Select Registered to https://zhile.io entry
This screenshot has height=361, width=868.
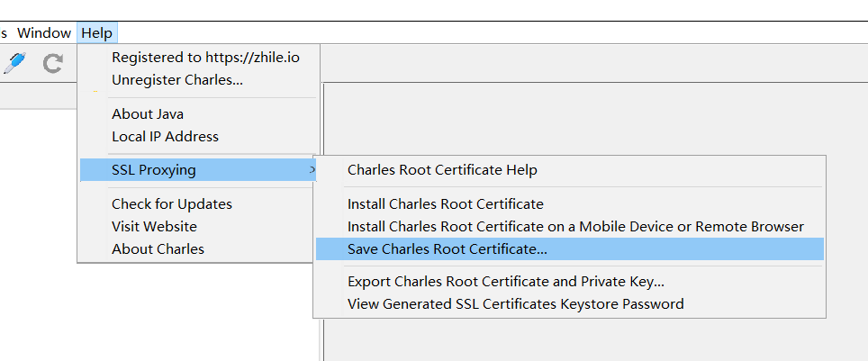click(199, 58)
